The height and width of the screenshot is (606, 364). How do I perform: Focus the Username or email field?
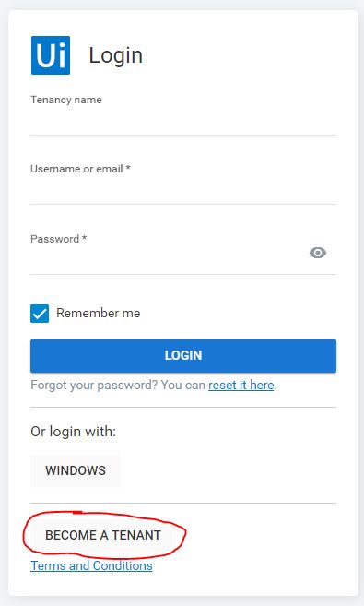click(x=183, y=192)
